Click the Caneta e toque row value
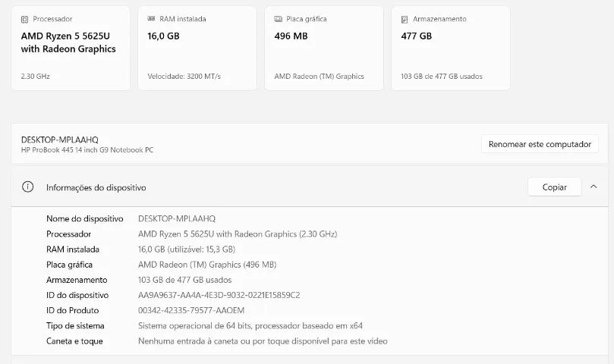The image size is (614, 364). pyautogui.click(x=263, y=341)
